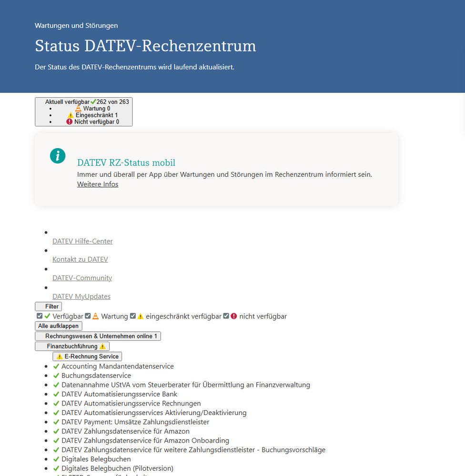Open DATEV-Community link
This screenshot has width=465, height=476.
(x=82, y=278)
